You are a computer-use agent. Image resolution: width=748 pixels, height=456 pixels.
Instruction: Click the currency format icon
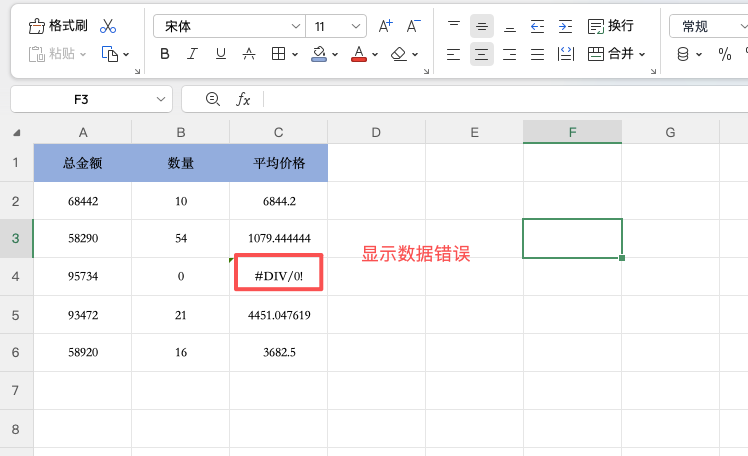[683, 54]
